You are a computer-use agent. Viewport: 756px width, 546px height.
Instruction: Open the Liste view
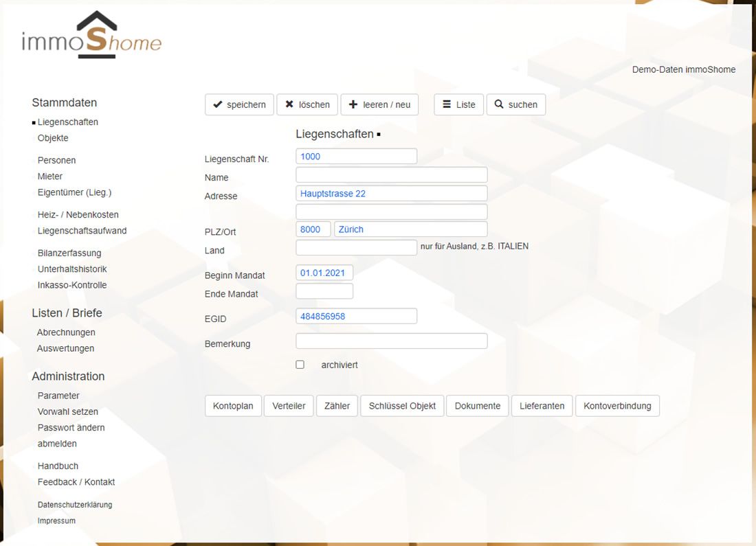[x=458, y=104]
